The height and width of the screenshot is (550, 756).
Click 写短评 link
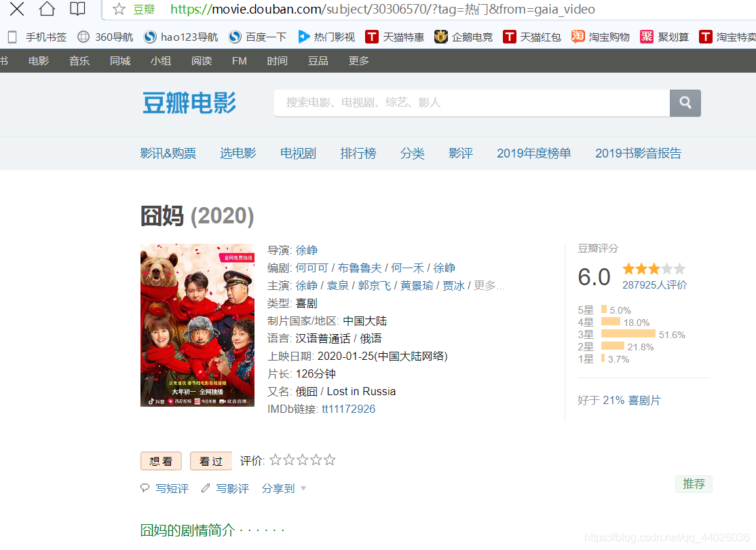click(172, 489)
